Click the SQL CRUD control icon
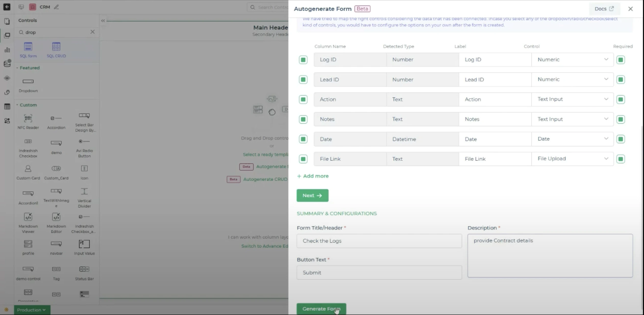Image resolution: width=644 pixels, height=315 pixels. point(56,47)
